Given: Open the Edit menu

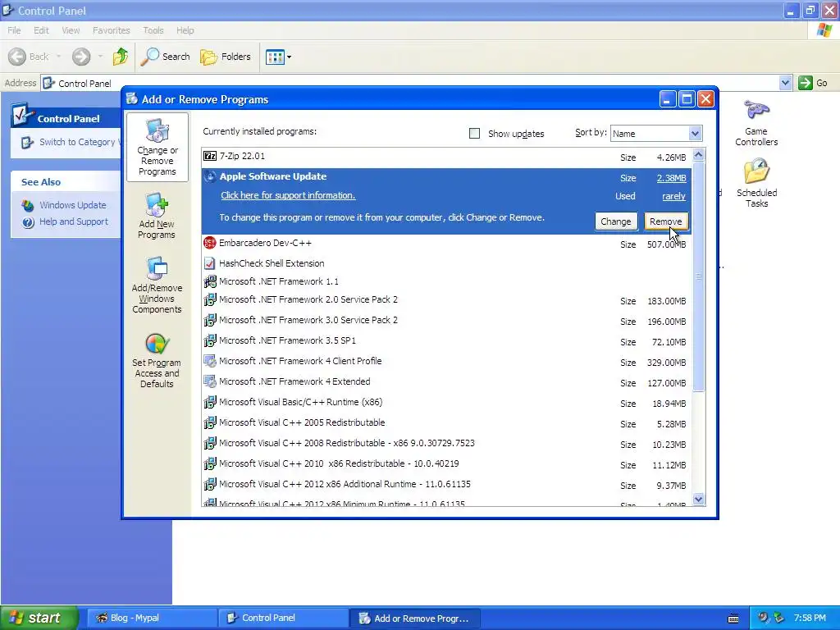Looking at the screenshot, I should point(41,30).
